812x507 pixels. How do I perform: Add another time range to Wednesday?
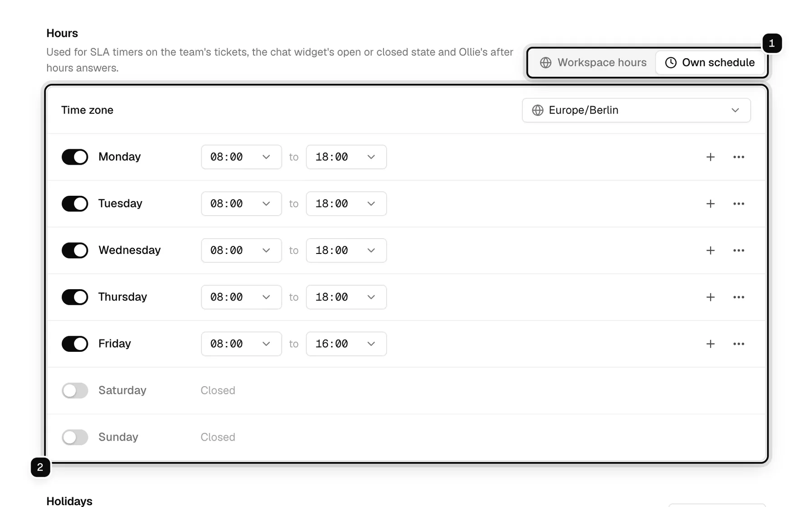tap(710, 250)
